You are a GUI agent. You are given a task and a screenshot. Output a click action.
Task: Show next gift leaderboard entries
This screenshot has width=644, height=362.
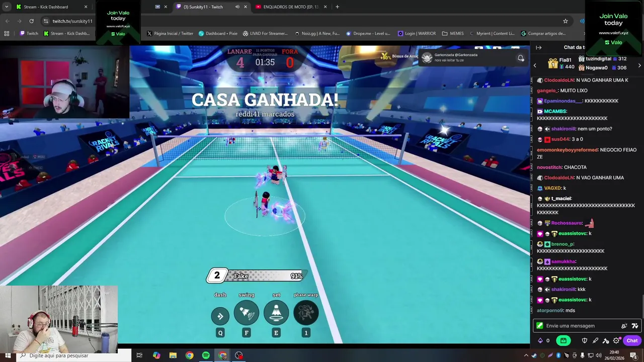click(x=639, y=65)
